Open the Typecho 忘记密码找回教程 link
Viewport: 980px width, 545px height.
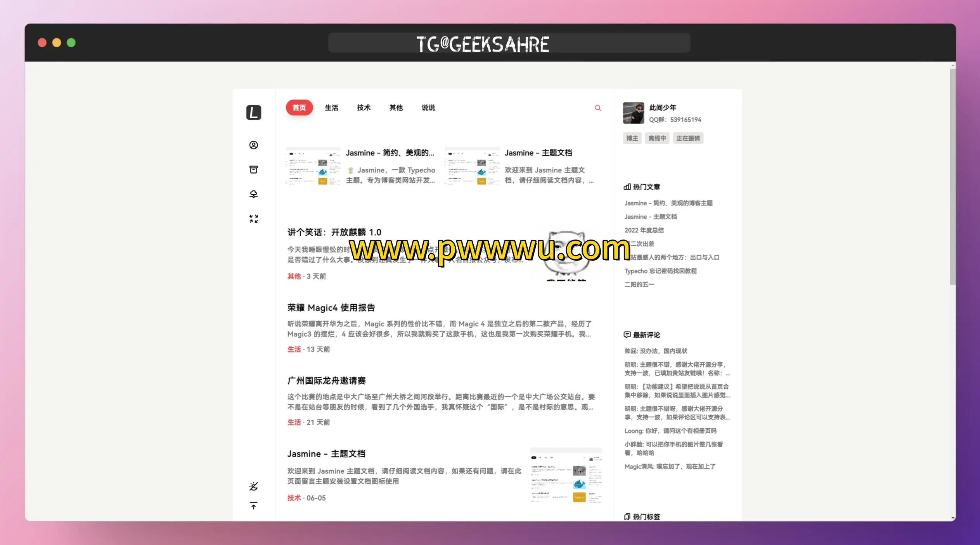[661, 271]
